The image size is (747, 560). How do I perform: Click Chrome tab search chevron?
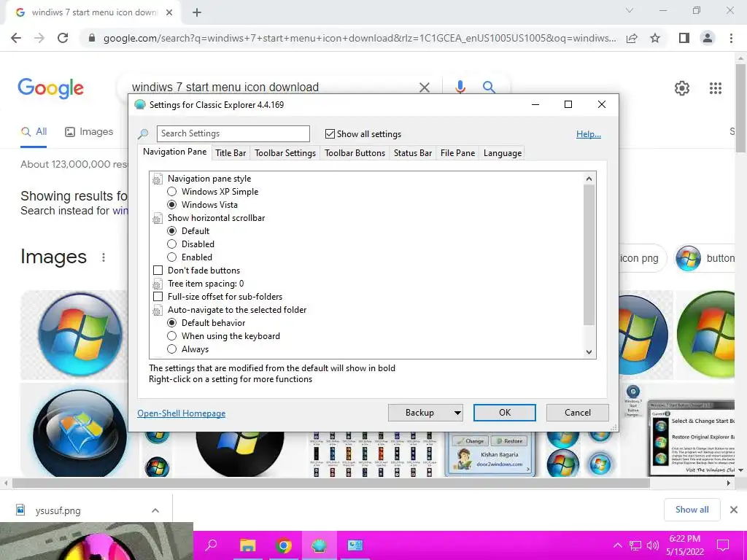630,10
